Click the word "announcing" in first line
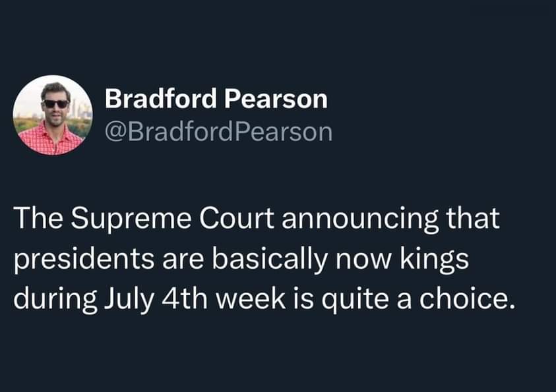This screenshot has height=392, width=556. (x=360, y=219)
